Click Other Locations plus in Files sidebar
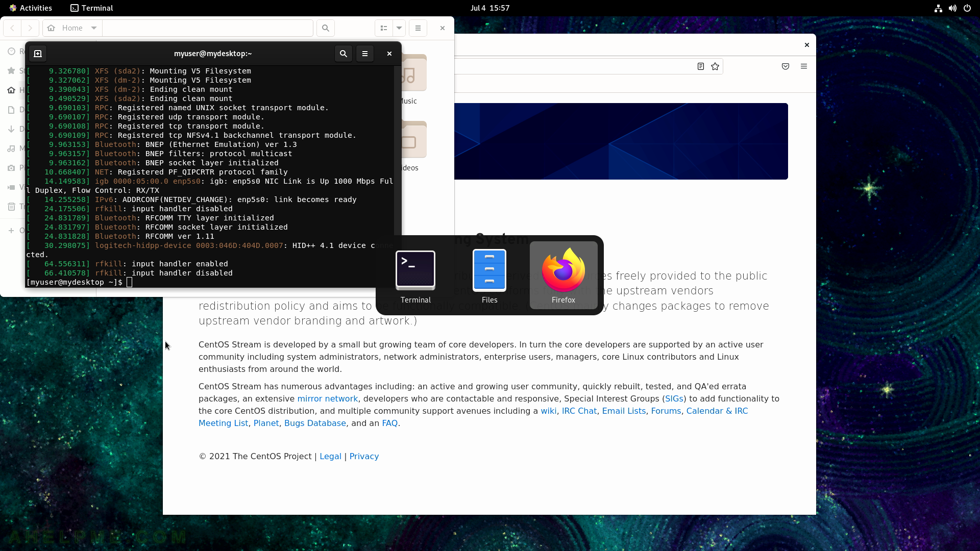 coord(11,231)
